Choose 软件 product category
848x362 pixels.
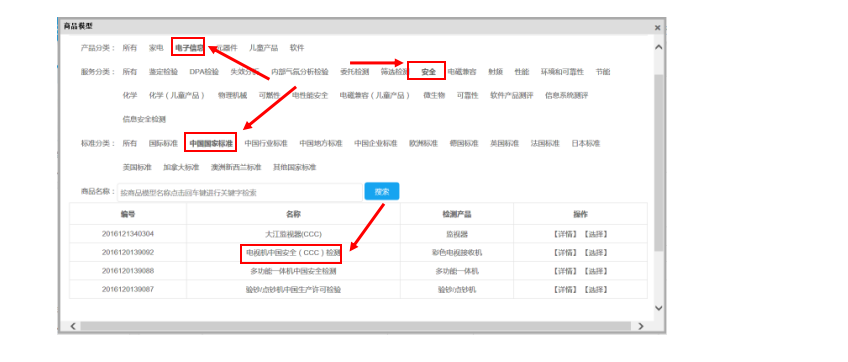click(x=297, y=48)
